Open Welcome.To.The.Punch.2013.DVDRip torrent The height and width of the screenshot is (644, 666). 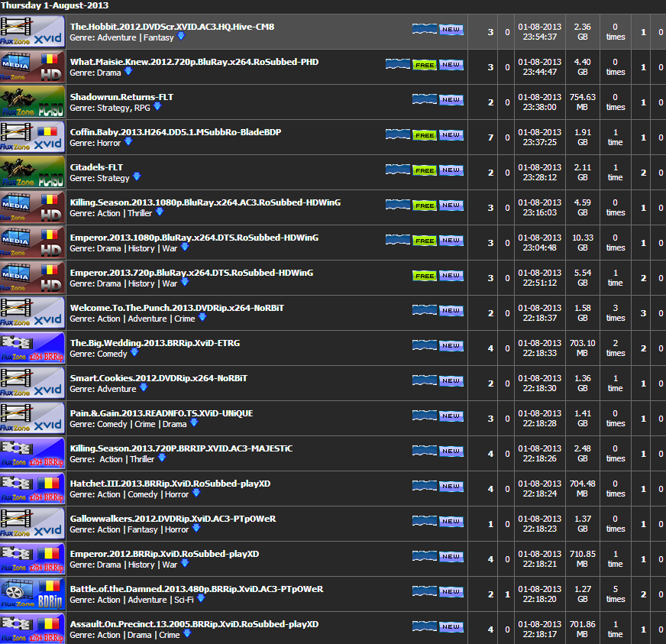176,308
